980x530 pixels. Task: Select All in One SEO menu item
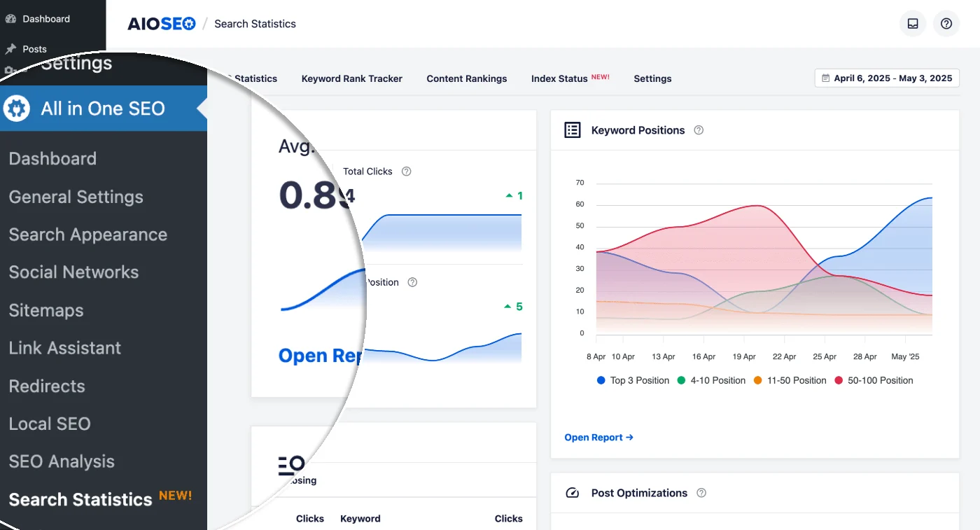pyautogui.click(x=104, y=109)
